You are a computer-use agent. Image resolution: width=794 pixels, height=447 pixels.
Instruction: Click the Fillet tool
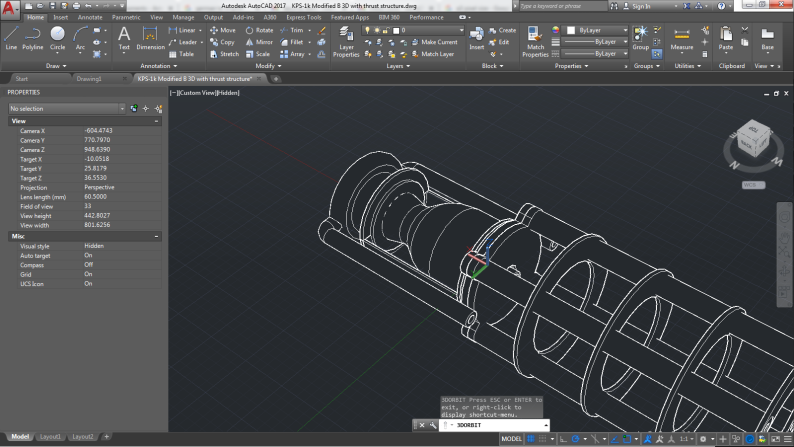tap(292, 43)
